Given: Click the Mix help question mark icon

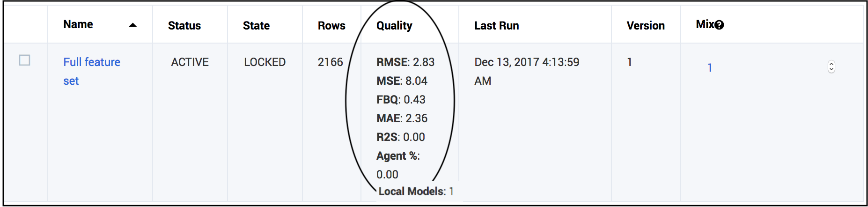Looking at the screenshot, I should tap(720, 25).
